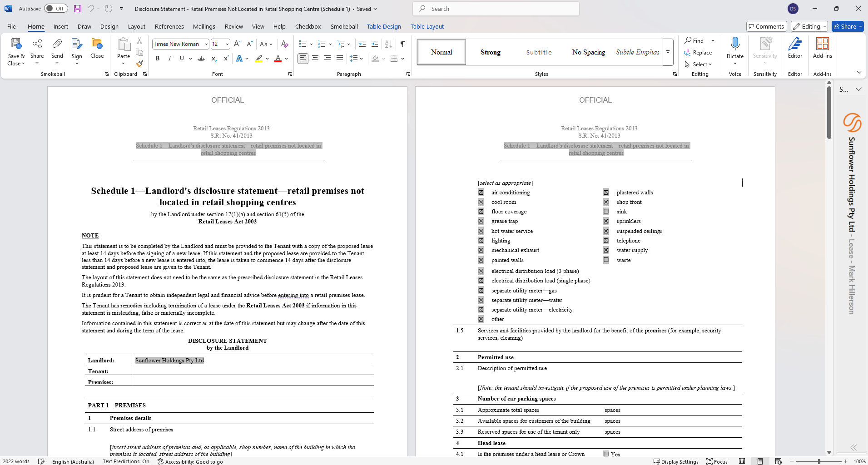Click the Comments button
The image size is (868, 465).
pos(766,26)
